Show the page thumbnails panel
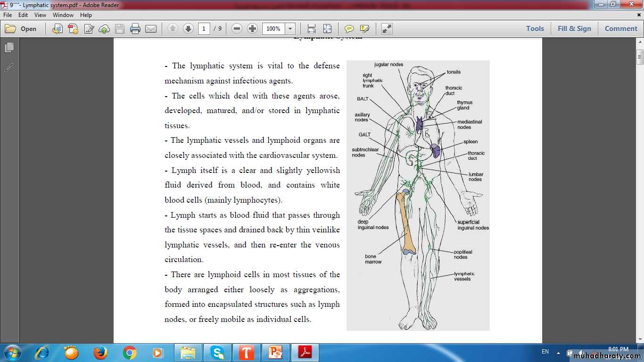 pyautogui.click(x=9, y=48)
